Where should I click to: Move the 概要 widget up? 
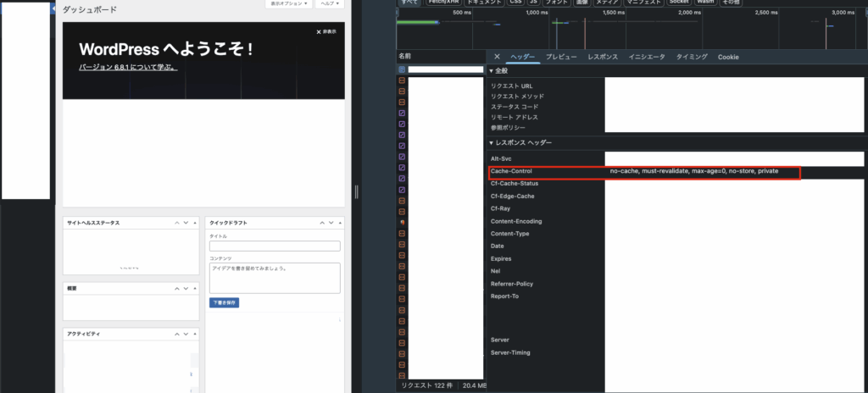[x=177, y=288]
